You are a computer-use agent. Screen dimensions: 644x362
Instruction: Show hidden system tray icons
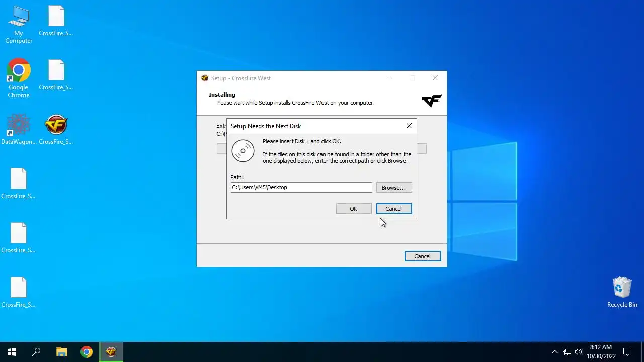click(x=554, y=352)
